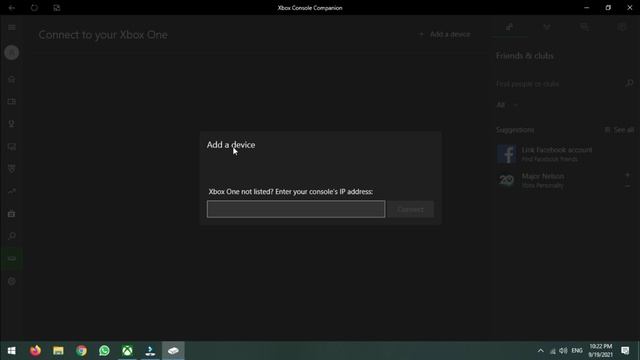Open Captures icon in the sidebar
640x360 pixels.
(x=11, y=147)
